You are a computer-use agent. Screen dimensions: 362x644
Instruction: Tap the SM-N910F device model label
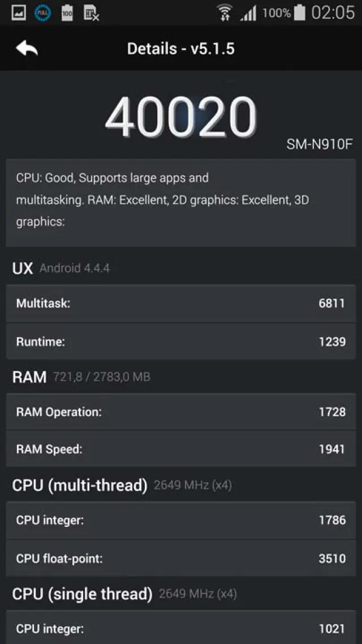pos(319,144)
